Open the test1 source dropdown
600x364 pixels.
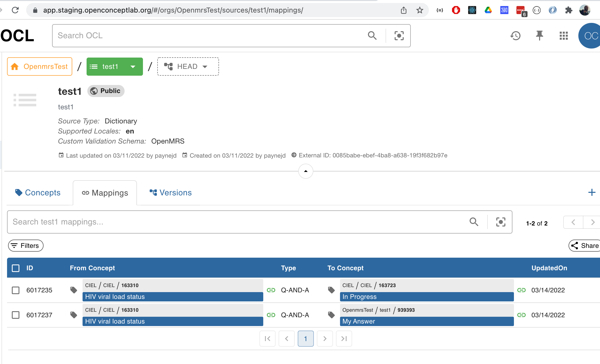pos(133,66)
